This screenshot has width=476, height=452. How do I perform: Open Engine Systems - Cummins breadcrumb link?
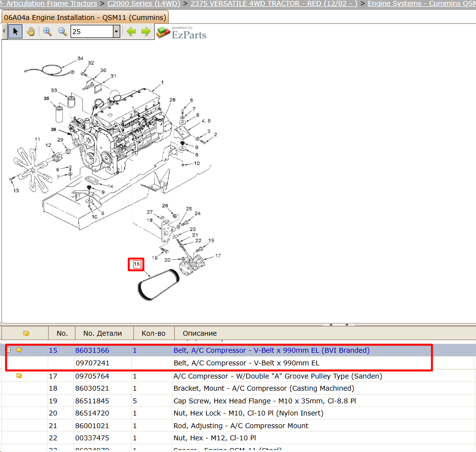tap(421, 3)
